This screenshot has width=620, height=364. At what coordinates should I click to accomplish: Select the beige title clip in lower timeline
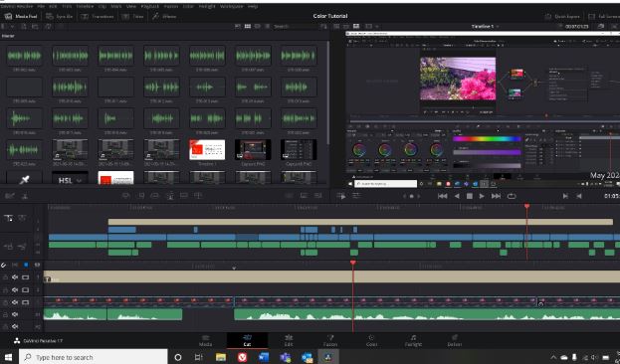[x=331, y=276]
